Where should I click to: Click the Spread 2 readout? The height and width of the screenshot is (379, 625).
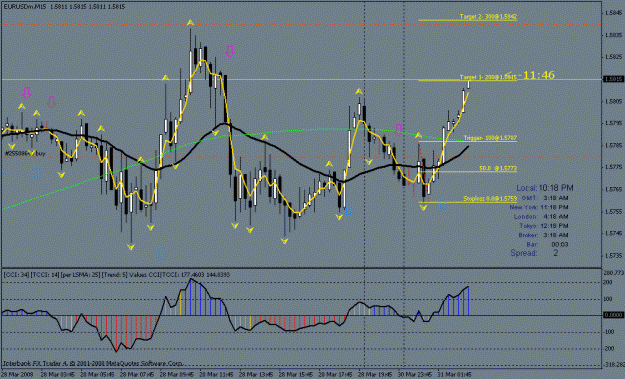pos(535,253)
